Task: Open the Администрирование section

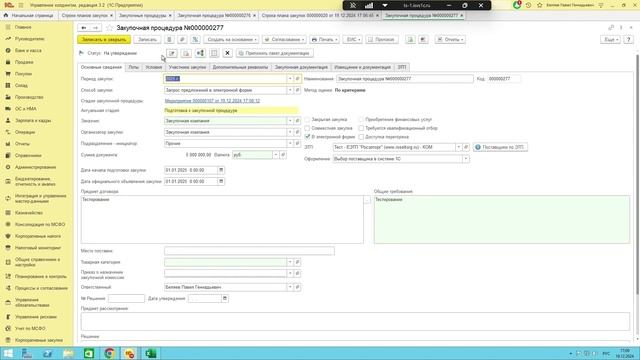Action: [35, 167]
